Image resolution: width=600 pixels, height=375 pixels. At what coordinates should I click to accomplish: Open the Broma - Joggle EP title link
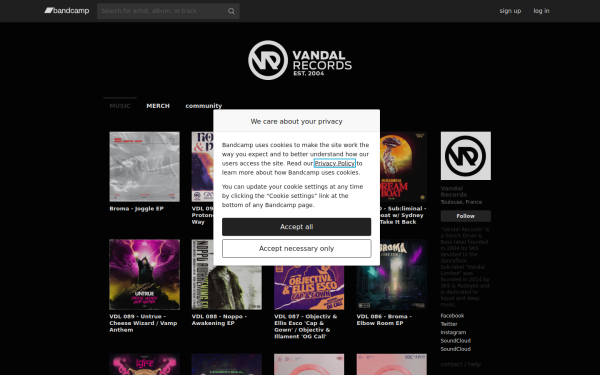[136, 209]
